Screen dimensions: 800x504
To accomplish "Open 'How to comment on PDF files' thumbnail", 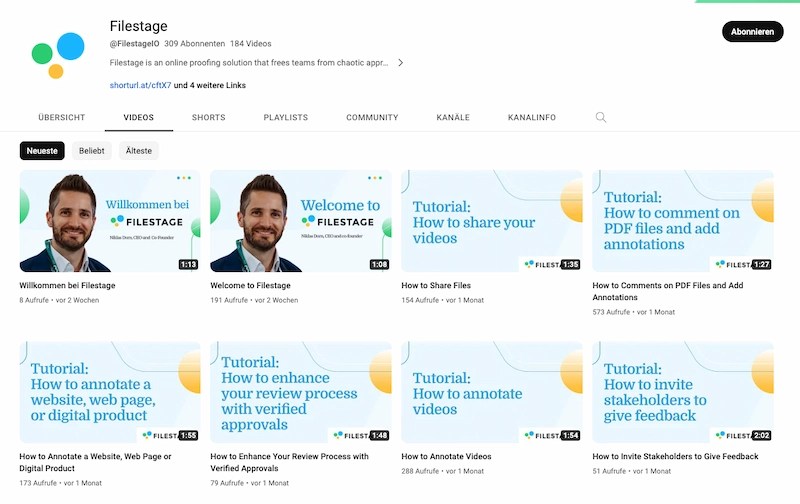I will click(683, 221).
